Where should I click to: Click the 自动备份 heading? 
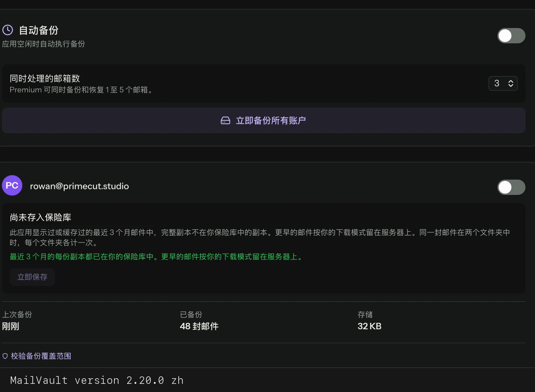39,30
